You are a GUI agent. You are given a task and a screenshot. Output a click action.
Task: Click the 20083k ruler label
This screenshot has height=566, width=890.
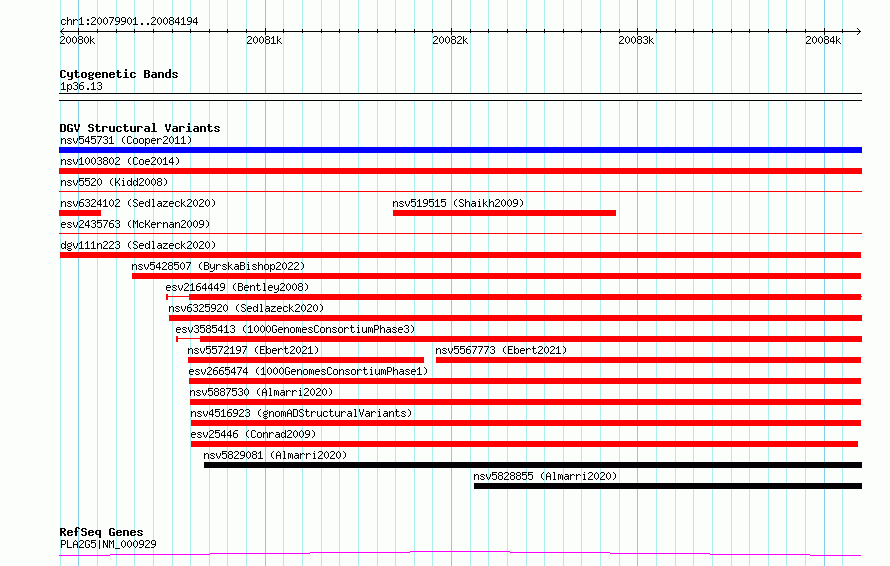[x=636, y=40]
